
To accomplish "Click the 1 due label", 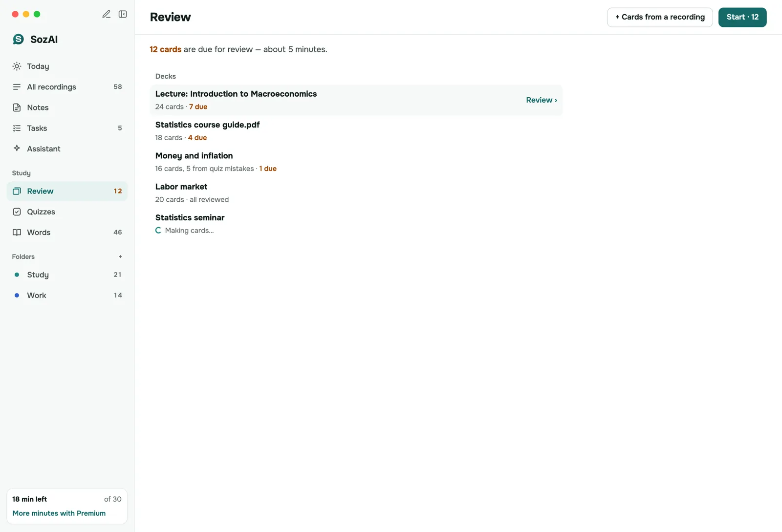I will click(x=268, y=169).
